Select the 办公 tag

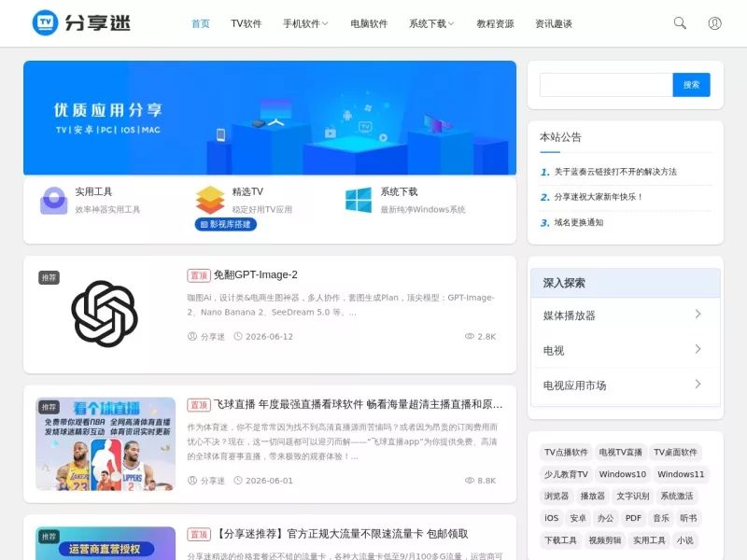(x=605, y=518)
